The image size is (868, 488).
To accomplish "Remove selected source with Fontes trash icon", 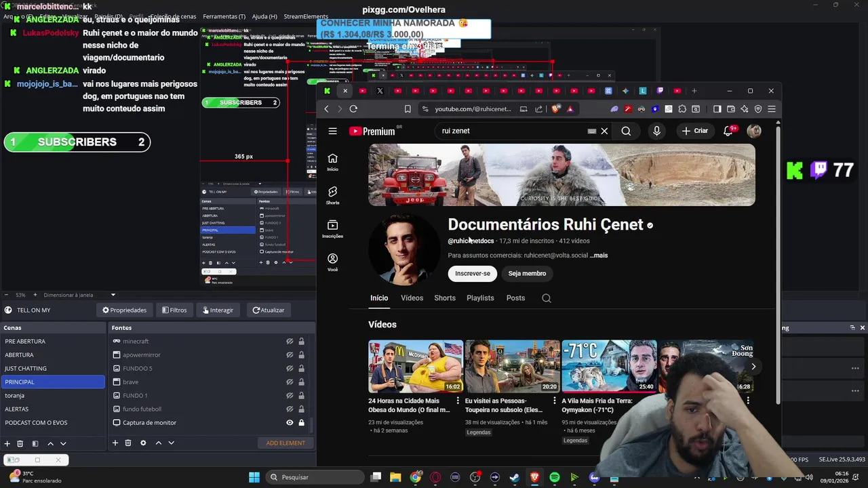I will [128, 443].
